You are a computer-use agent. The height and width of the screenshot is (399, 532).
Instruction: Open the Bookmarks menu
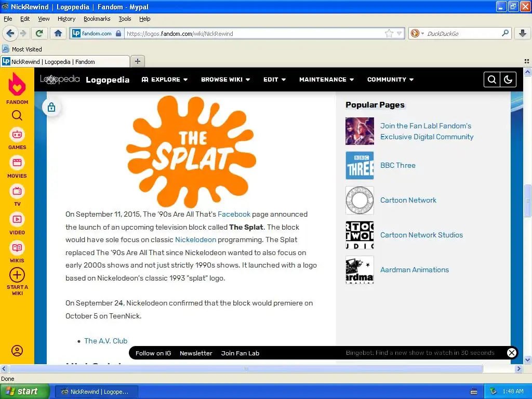(x=97, y=19)
